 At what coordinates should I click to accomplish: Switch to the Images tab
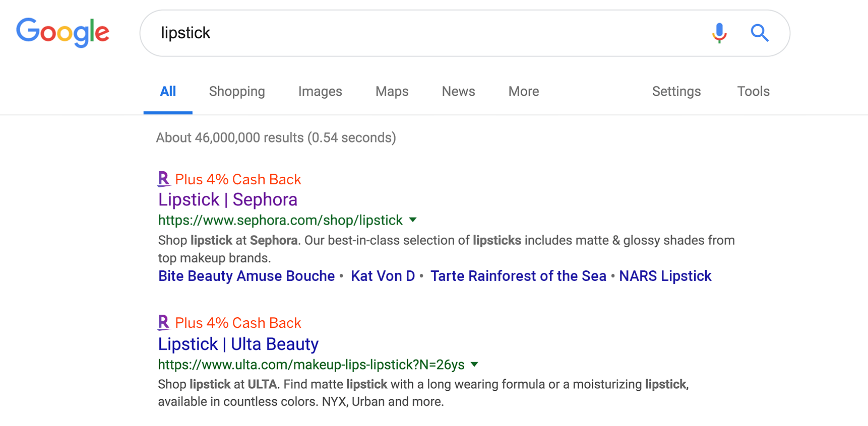click(x=320, y=92)
